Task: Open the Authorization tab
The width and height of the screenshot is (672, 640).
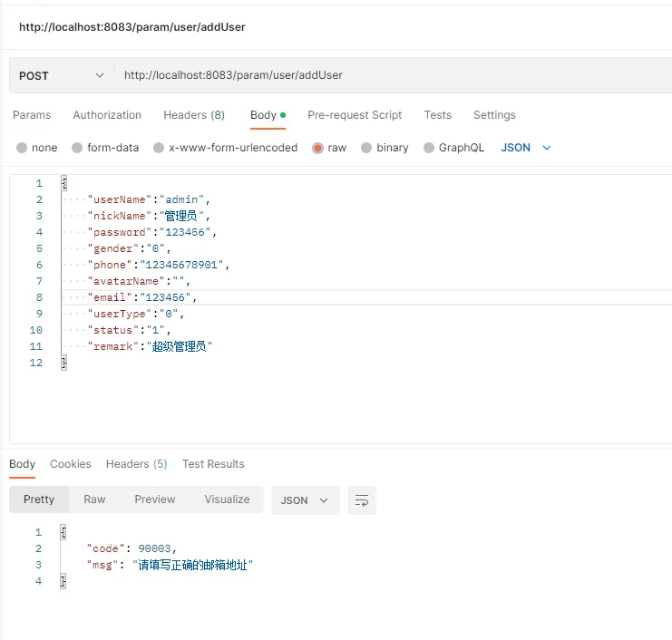Action: pyautogui.click(x=107, y=115)
